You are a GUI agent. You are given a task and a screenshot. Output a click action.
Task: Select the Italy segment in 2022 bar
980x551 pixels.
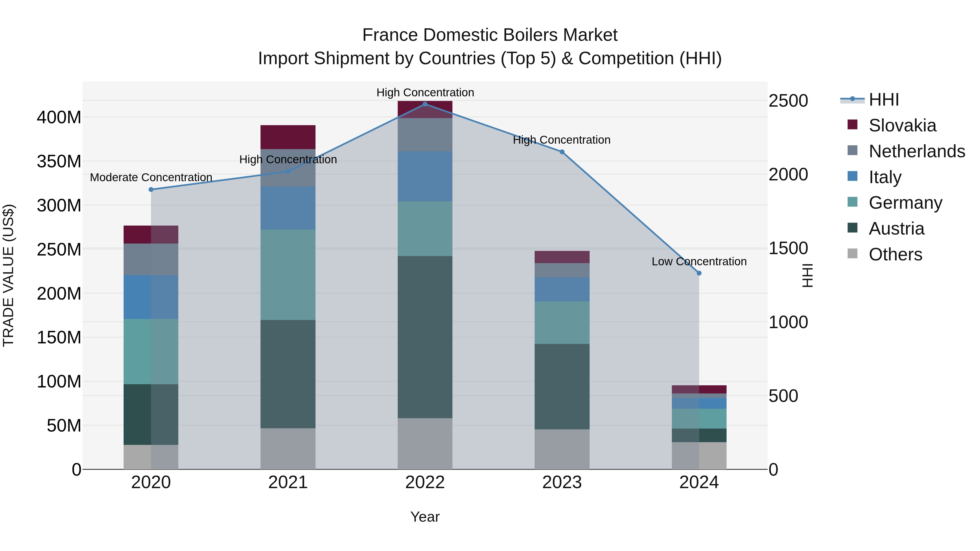(x=425, y=176)
